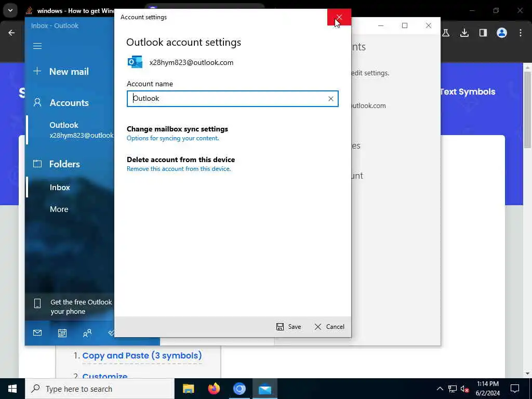The width and height of the screenshot is (532, 399).
Task: Open the notification center icon
Action: pos(515,389)
